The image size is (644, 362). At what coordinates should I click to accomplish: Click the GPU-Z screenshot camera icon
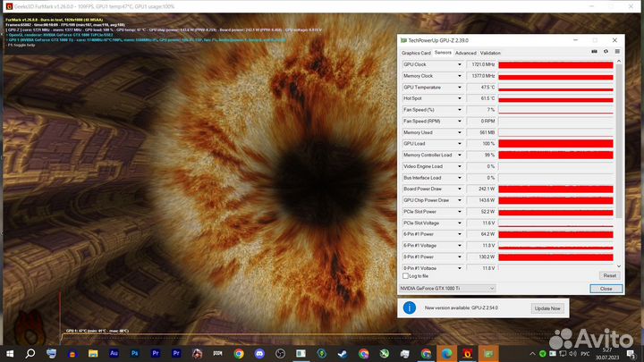point(596,53)
